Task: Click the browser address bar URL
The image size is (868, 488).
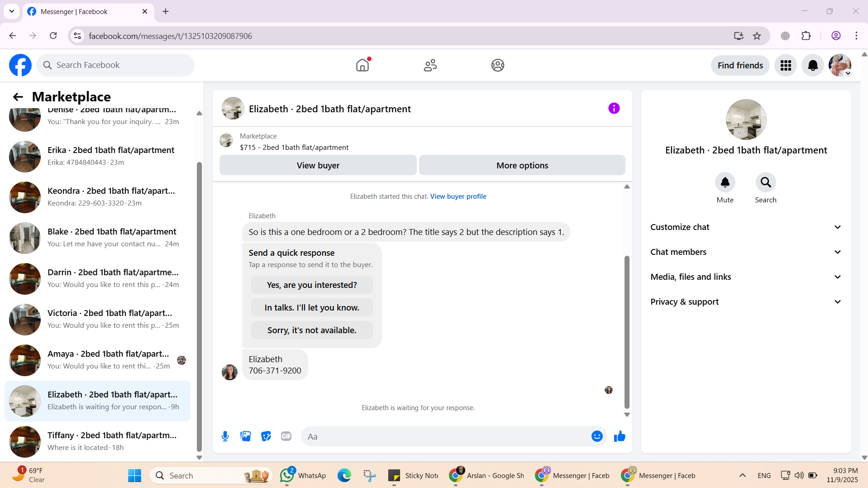Action: [x=170, y=36]
